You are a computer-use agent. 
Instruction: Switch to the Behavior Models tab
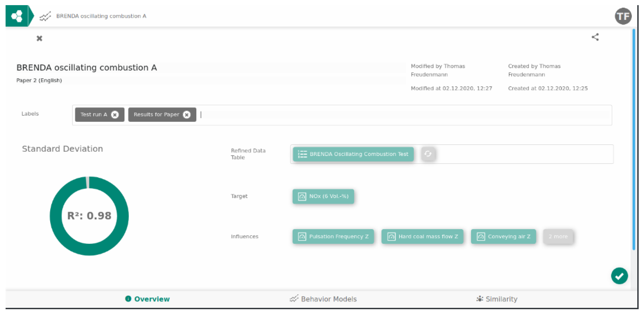click(323, 299)
